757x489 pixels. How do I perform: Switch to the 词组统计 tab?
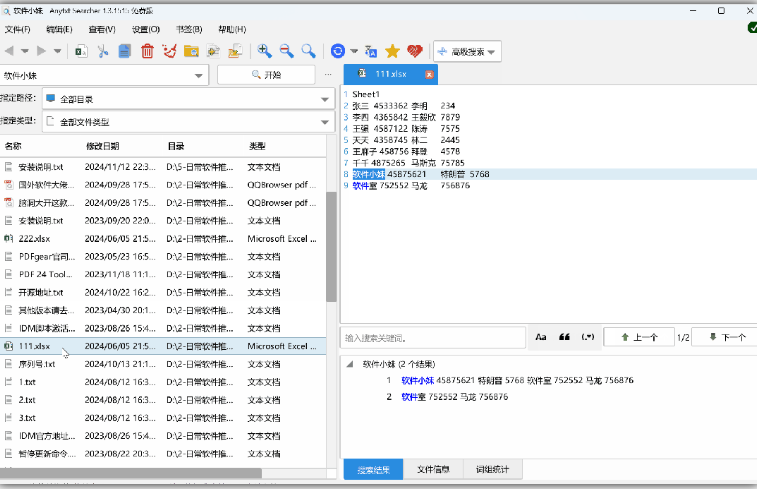click(492, 469)
